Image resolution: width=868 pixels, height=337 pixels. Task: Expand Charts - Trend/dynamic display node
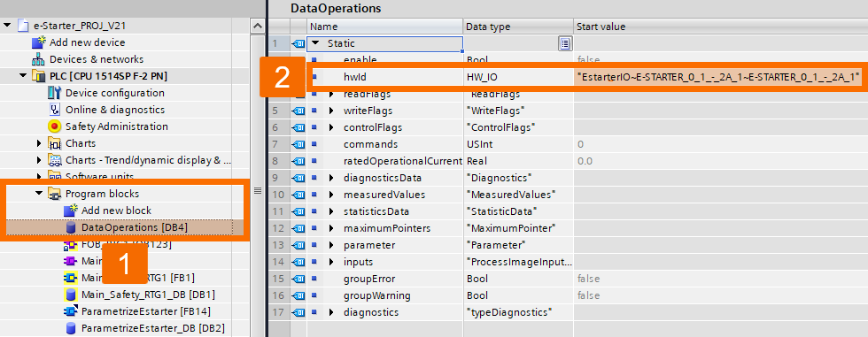tap(39, 160)
